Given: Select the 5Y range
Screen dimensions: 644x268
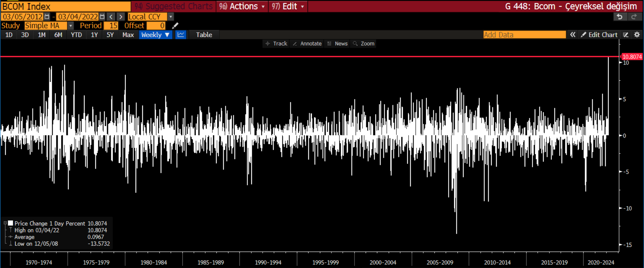Looking at the screenshot, I should pyautogui.click(x=110, y=35).
